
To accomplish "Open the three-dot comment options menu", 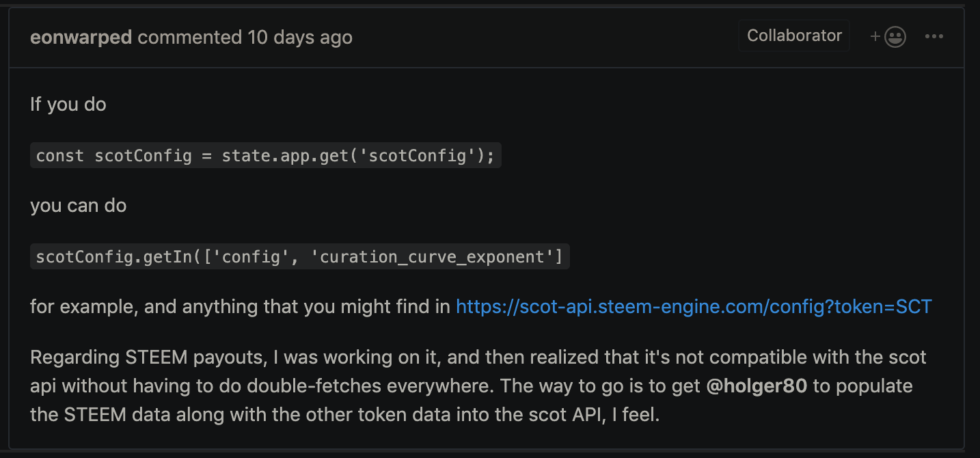I will click(934, 36).
